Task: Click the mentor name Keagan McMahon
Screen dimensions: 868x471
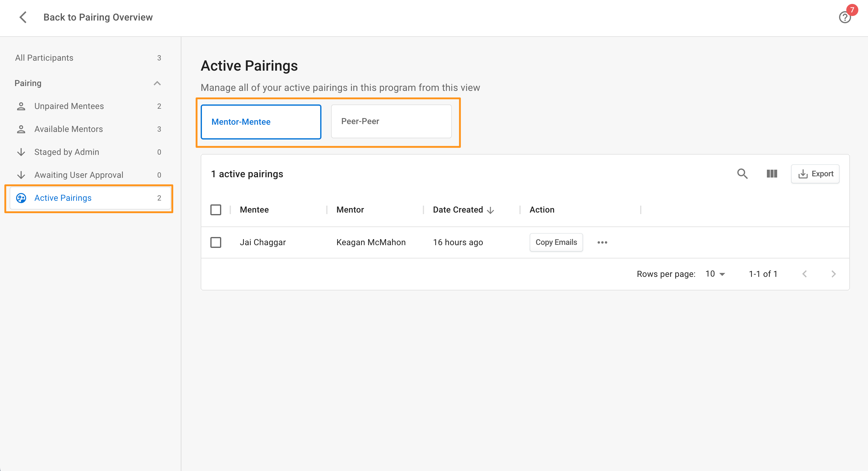Action: 371,242
